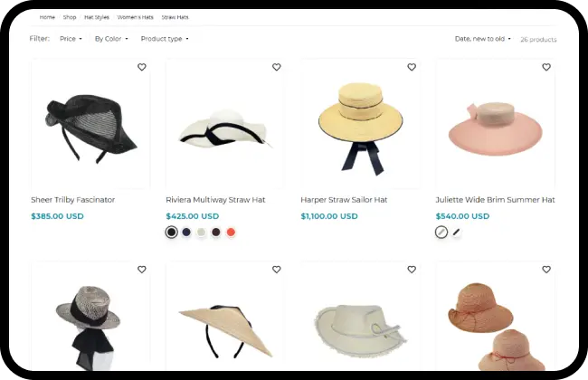Favorite the silver hat with black ribbon
This screenshot has width=588, height=380.
[x=141, y=270]
